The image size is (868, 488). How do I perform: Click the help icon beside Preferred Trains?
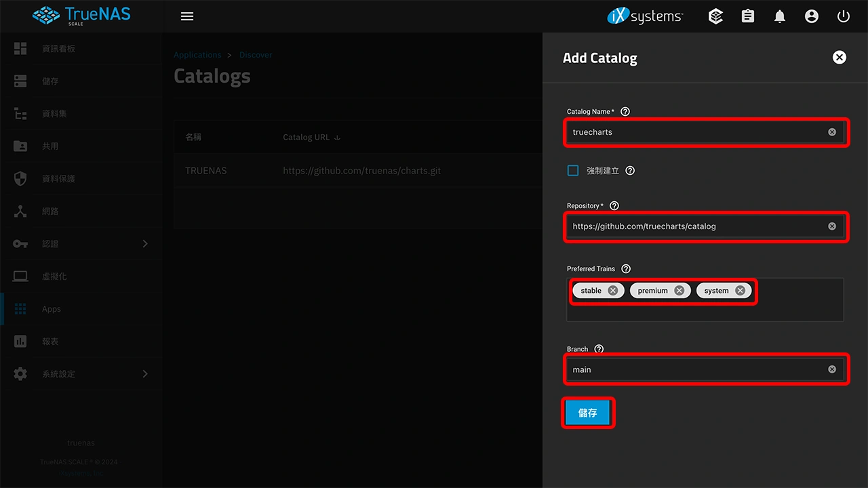pos(626,269)
